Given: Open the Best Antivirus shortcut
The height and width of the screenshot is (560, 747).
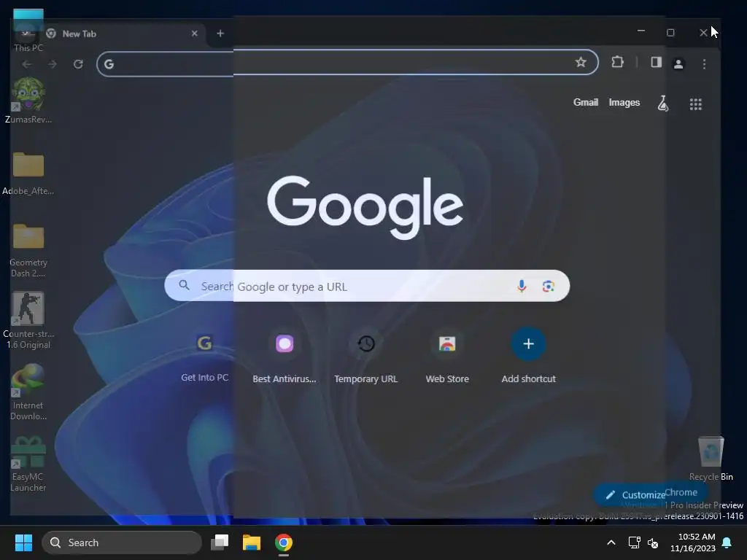Looking at the screenshot, I should (x=285, y=356).
